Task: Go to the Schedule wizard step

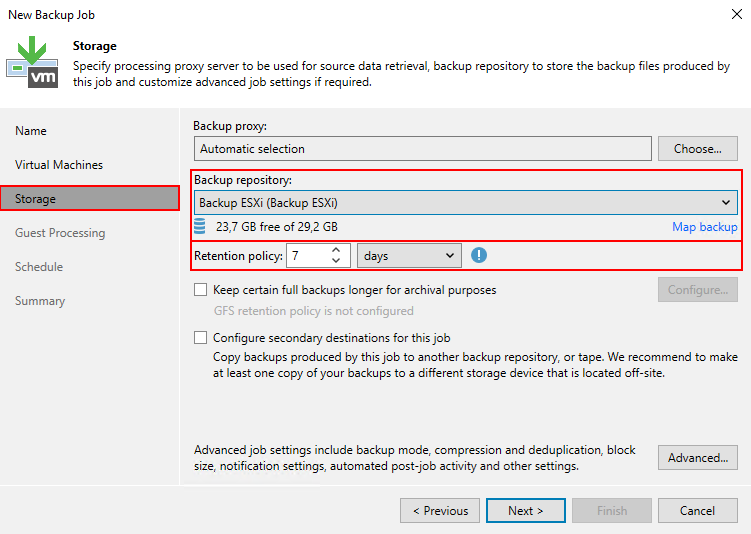Action: (39, 267)
